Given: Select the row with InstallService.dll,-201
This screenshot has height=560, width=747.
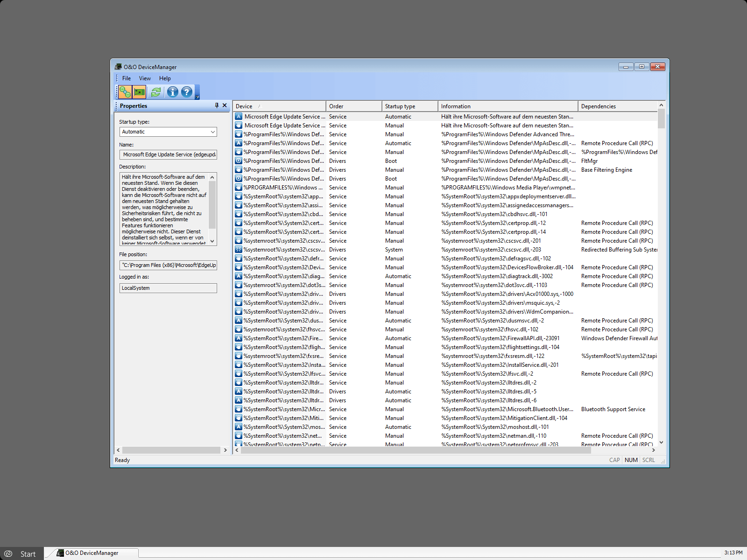Looking at the screenshot, I should pos(445,365).
